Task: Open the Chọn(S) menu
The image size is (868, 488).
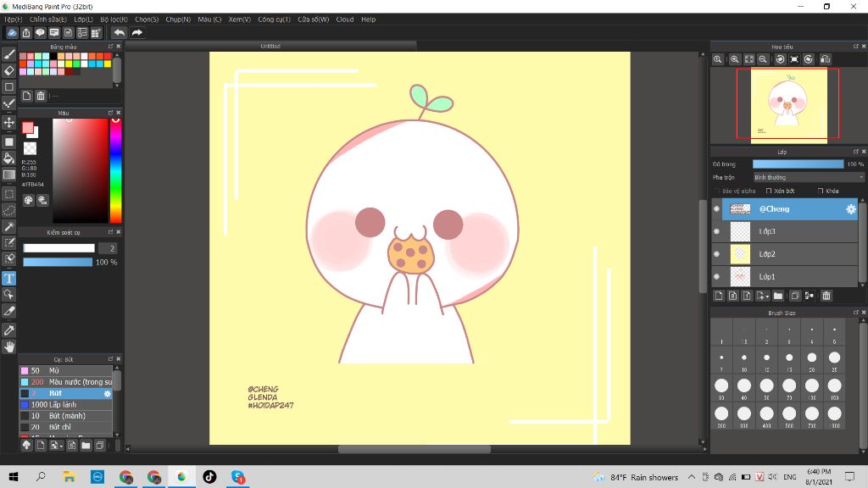Action: (x=147, y=19)
